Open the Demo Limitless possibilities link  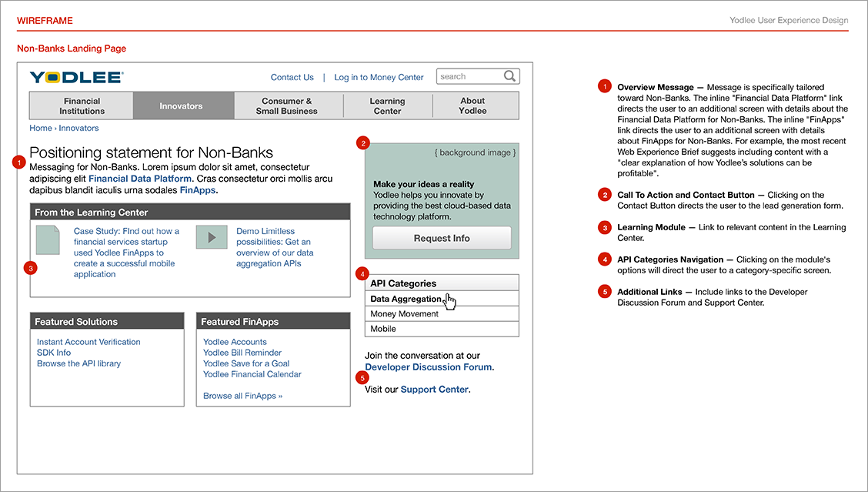275,247
